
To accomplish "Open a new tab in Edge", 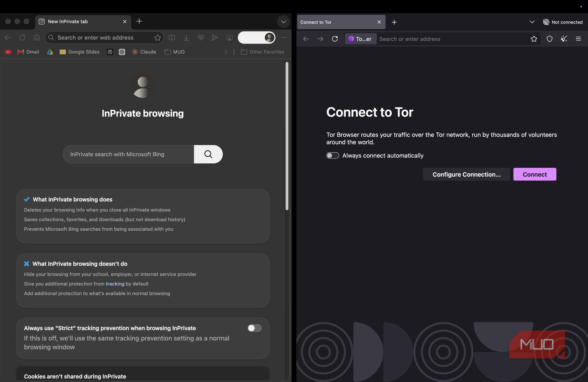I will 139,21.
